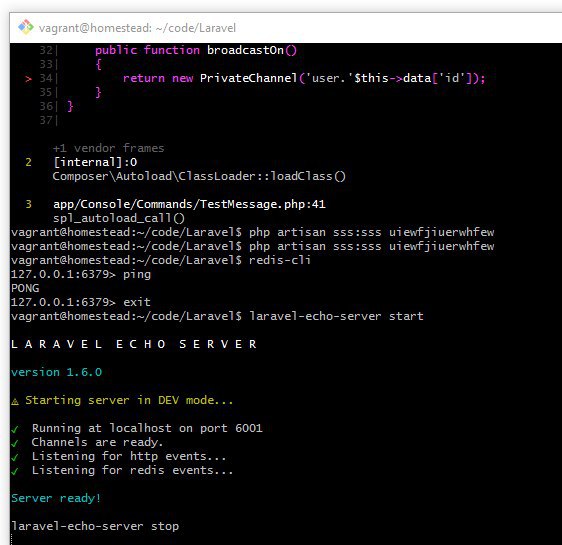This screenshot has width=562, height=545.
Task: Click checkmark beside 'Running at localhost'
Action: (15, 429)
